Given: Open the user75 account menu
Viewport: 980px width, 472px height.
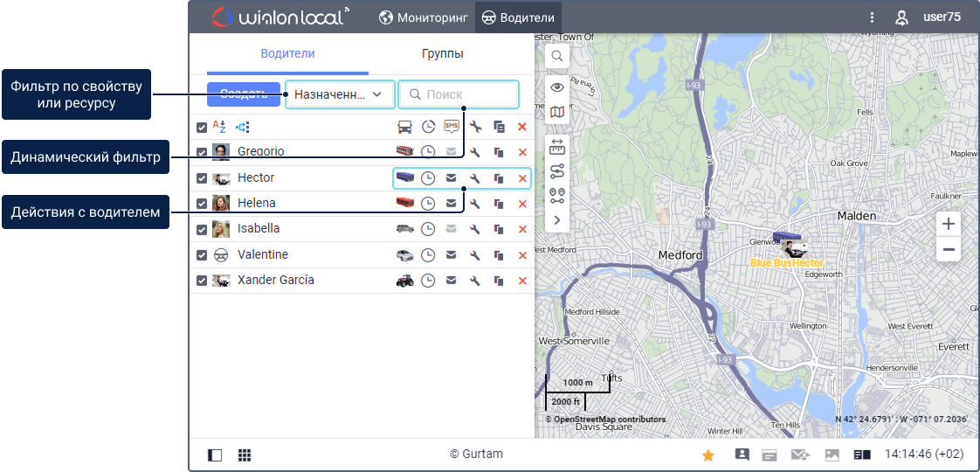Looking at the screenshot, I should click(932, 17).
